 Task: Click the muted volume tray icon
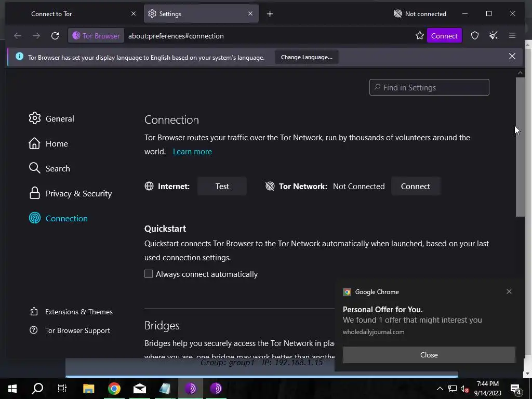tap(464, 389)
